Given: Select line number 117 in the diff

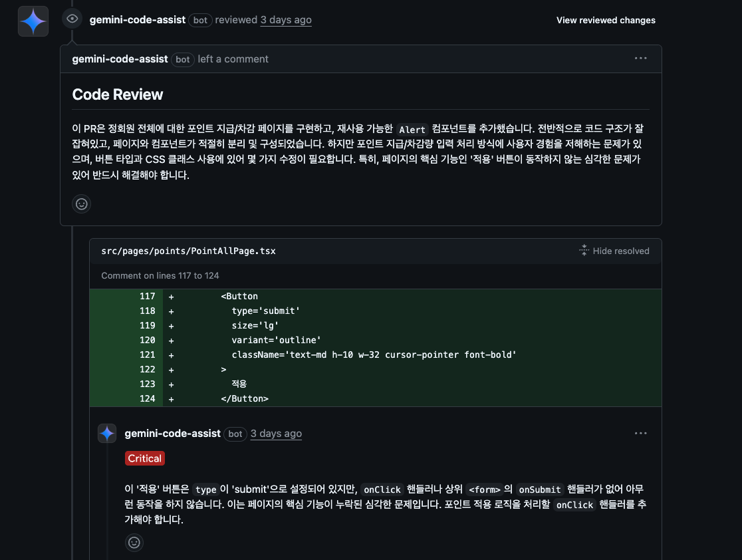Looking at the screenshot, I should (147, 297).
